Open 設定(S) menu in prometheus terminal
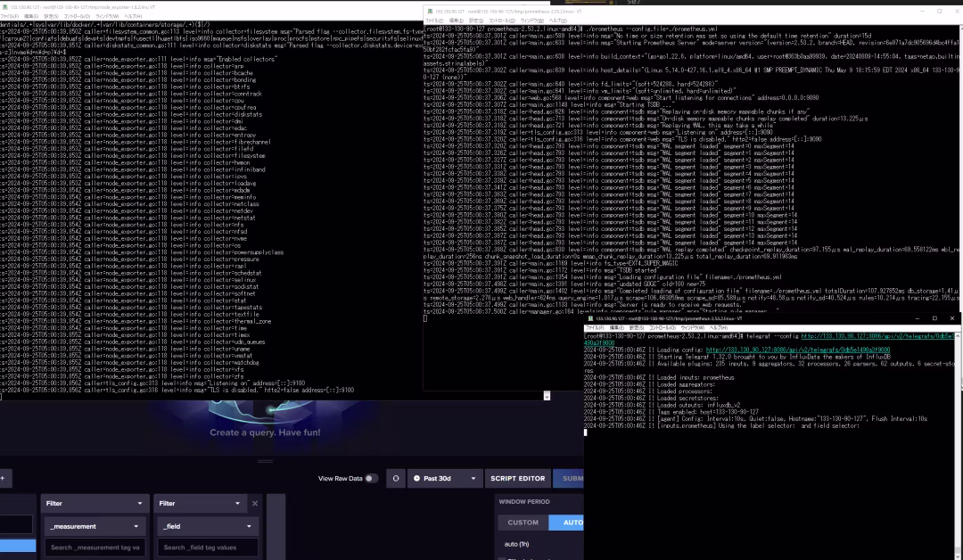Viewport: 963px width, 560px height. pos(476,21)
